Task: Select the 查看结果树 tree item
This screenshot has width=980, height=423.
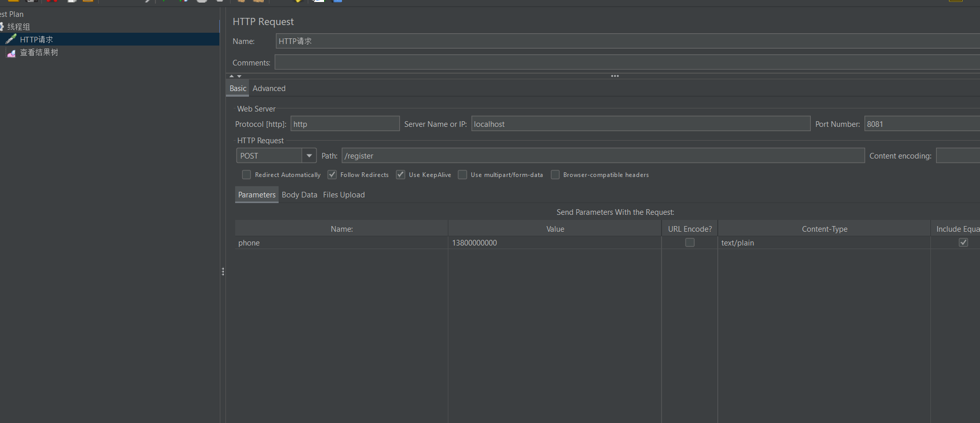Action: [x=39, y=53]
